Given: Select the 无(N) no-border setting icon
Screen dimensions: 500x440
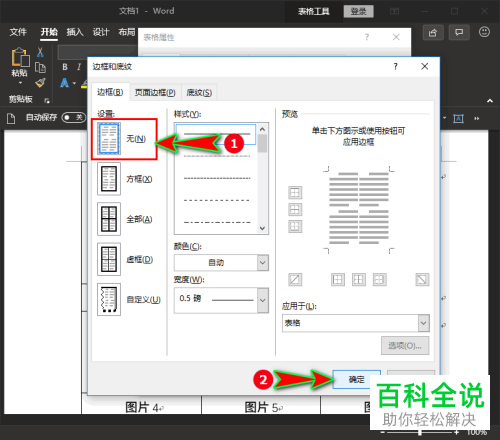Looking at the screenshot, I should tap(109, 139).
